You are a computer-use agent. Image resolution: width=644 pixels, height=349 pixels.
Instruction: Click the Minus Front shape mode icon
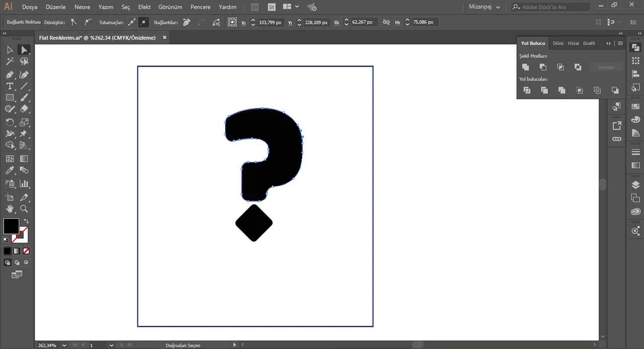[x=543, y=67]
